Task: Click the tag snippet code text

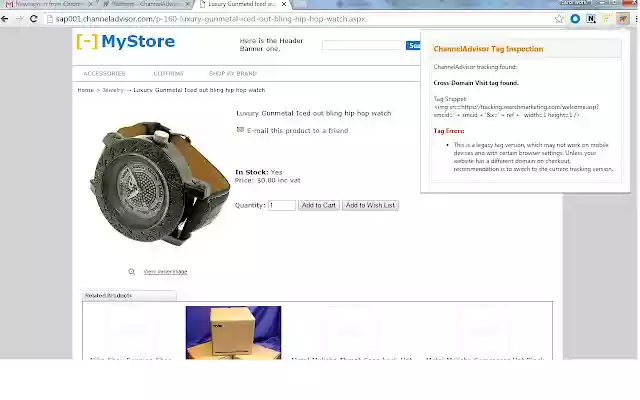Action: pyautogui.click(x=516, y=111)
